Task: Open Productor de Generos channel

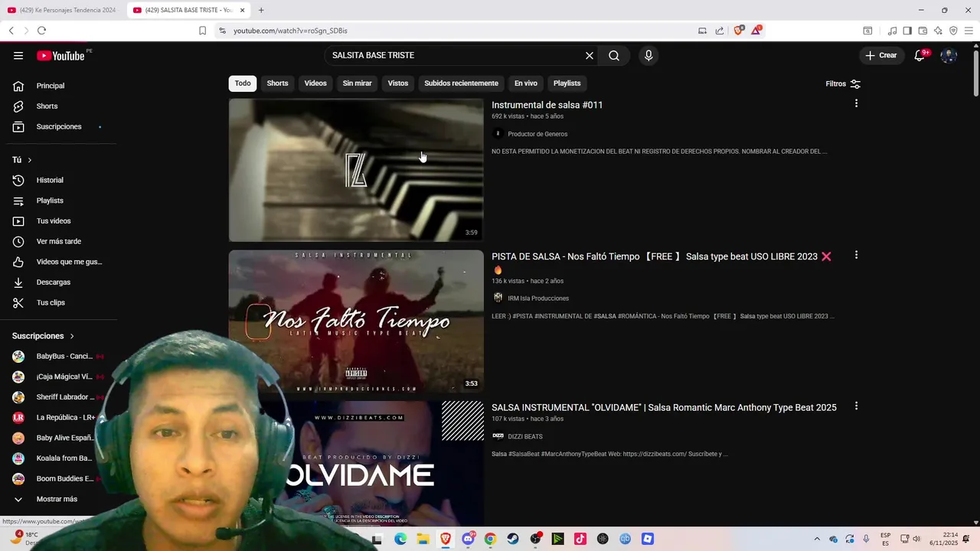Action: tap(537, 134)
